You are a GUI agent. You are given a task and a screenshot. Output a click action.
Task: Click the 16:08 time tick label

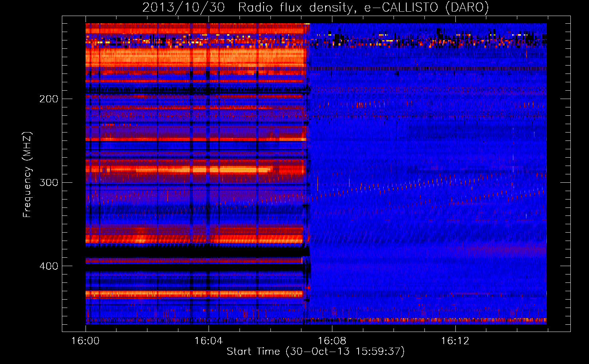pos(332,341)
